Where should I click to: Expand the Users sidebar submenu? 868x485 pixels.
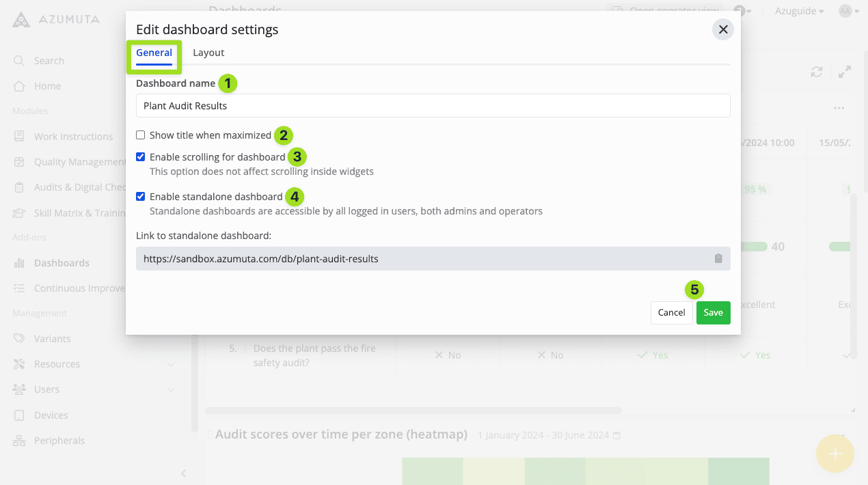pyautogui.click(x=171, y=389)
